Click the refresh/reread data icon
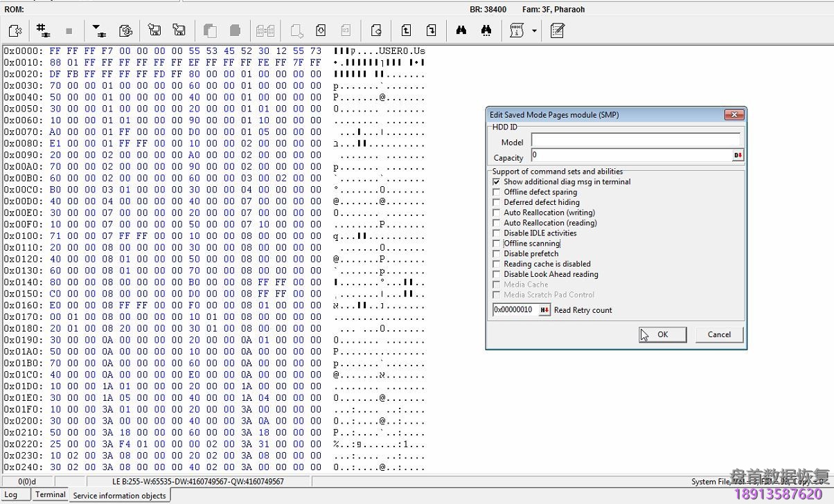The image size is (834, 504). (x=125, y=30)
